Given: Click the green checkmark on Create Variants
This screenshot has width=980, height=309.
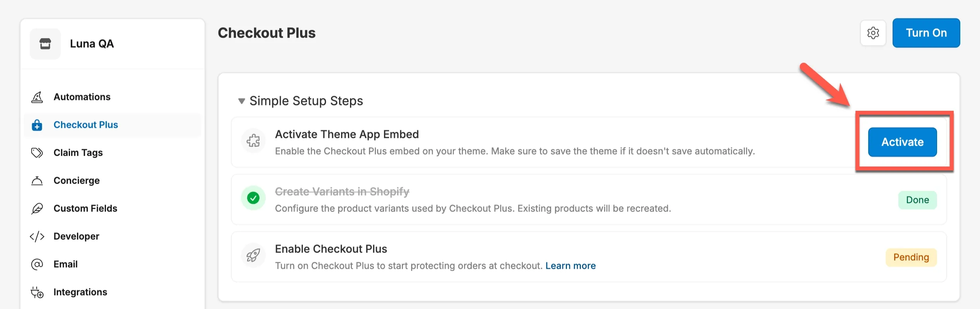Looking at the screenshot, I should tap(253, 198).
